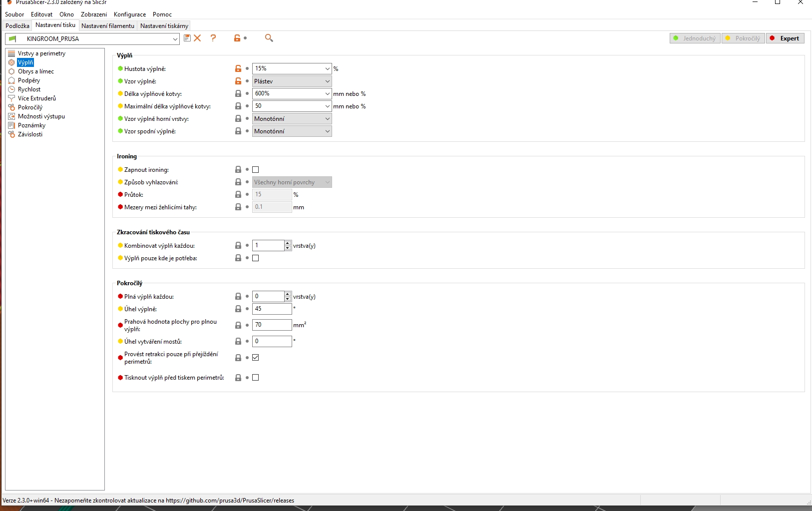This screenshot has width=812, height=511.
Task: Click the red X delete preset icon
Action: [x=197, y=38]
